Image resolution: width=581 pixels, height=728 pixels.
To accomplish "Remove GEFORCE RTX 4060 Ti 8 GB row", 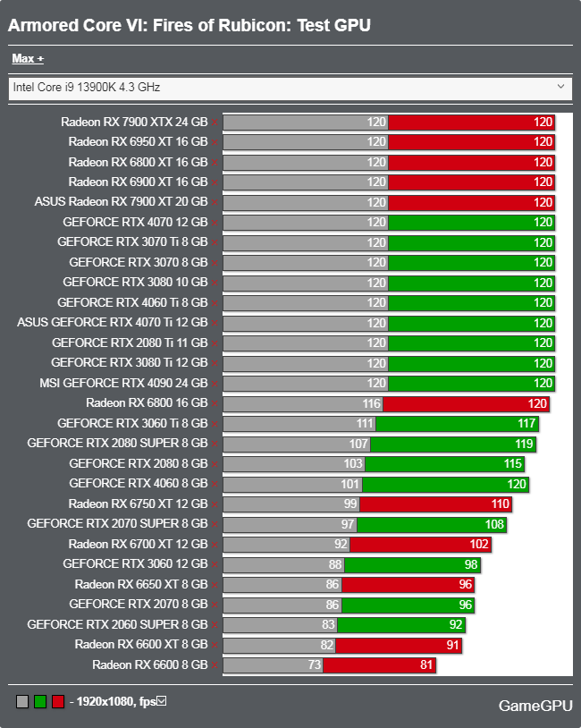I will [x=215, y=303].
